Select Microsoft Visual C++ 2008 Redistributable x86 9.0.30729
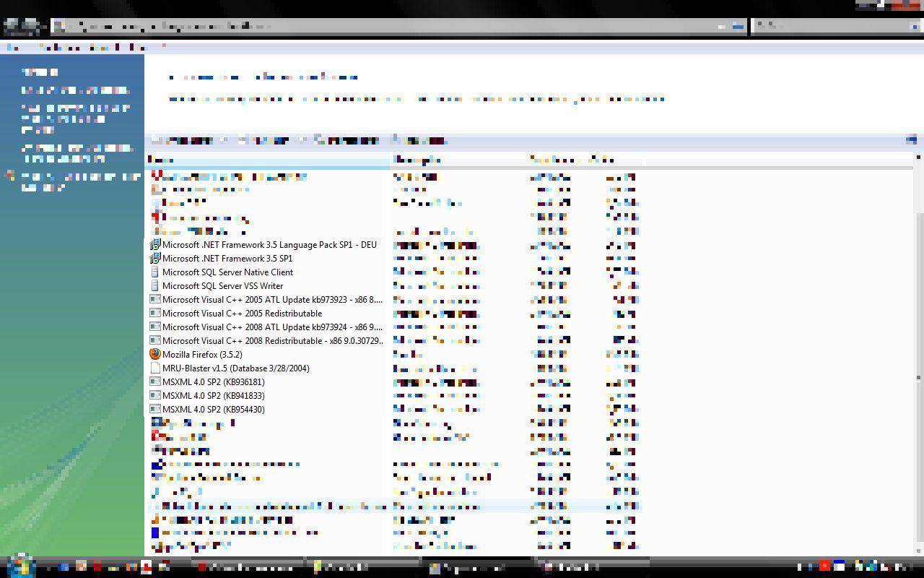The height and width of the screenshot is (578, 924). [x=272, y=341]
